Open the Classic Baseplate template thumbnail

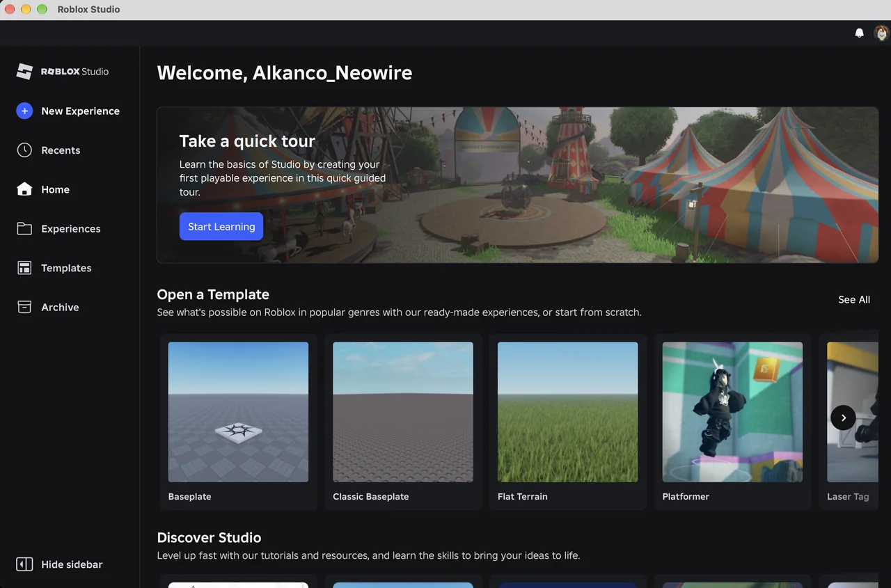(403, 412)
